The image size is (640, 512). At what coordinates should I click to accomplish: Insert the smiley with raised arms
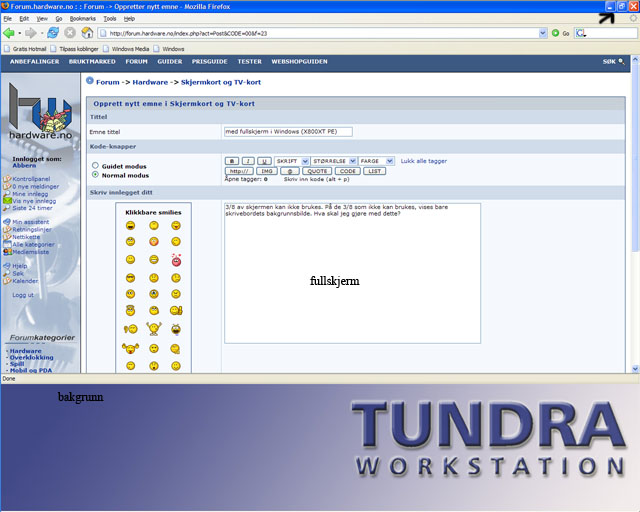(154, 328)
